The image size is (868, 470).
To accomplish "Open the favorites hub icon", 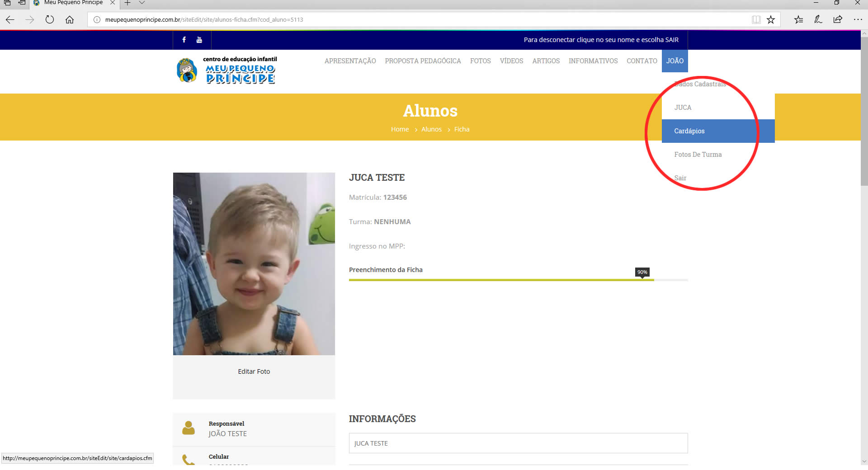I will (798, 19).
